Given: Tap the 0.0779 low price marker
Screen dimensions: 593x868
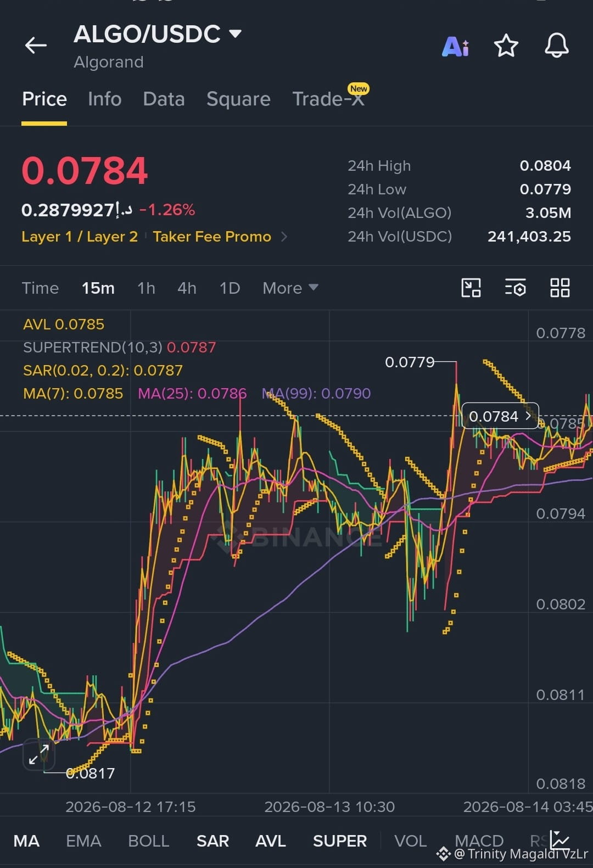Looking at the screenshot, I should [410, 362].
